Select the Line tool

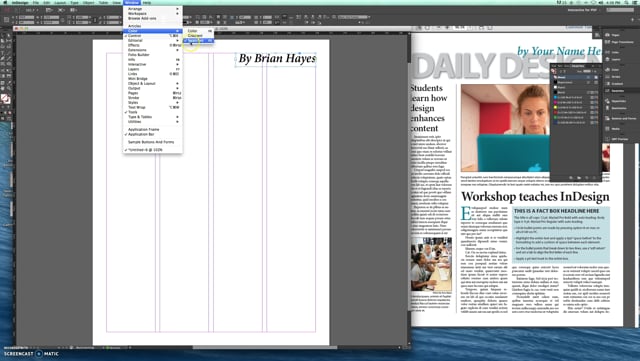[x=9, y=53]
